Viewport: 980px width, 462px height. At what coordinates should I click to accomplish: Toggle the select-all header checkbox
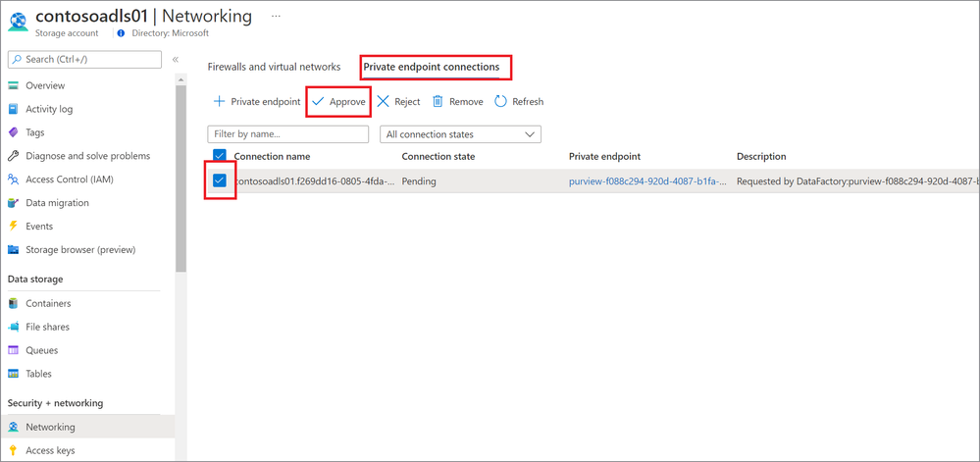(x=220, y=156)
